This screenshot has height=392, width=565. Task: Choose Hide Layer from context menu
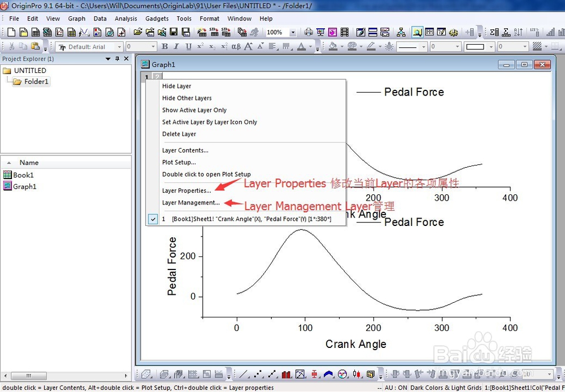176,86
